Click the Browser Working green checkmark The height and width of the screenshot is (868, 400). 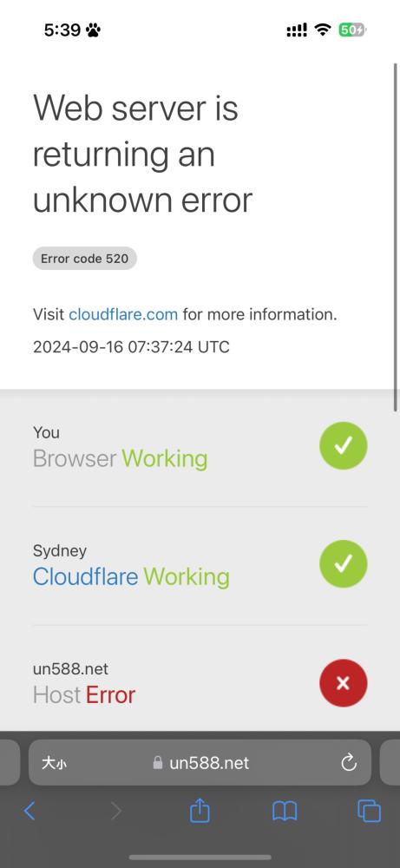point(343,445)
